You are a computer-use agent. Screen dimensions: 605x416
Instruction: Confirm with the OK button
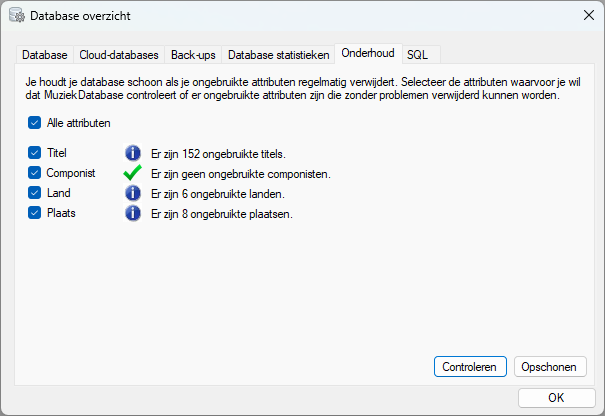pos(556,397)
